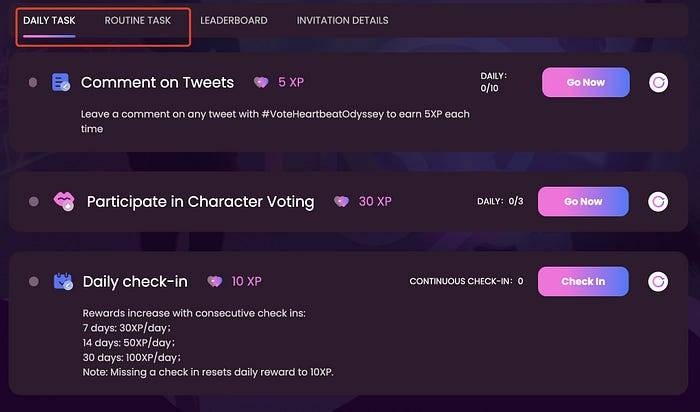Open the Leaderboard tab
This screenshot has height=412, width=700.
click(x=233, y=21)
